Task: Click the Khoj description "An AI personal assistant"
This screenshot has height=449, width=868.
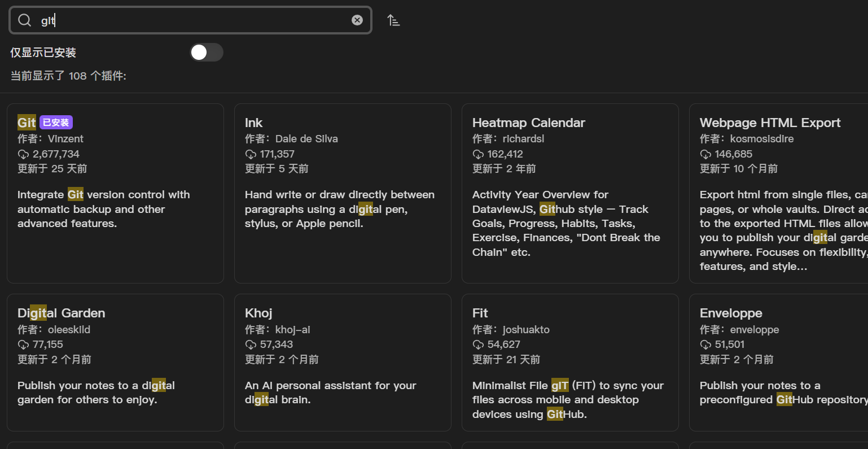Action: coord(331,393)
